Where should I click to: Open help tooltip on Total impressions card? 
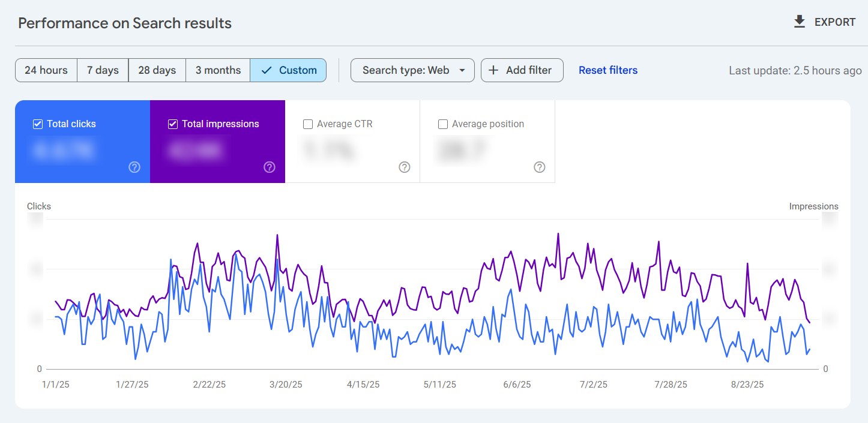tap(269, 167)
